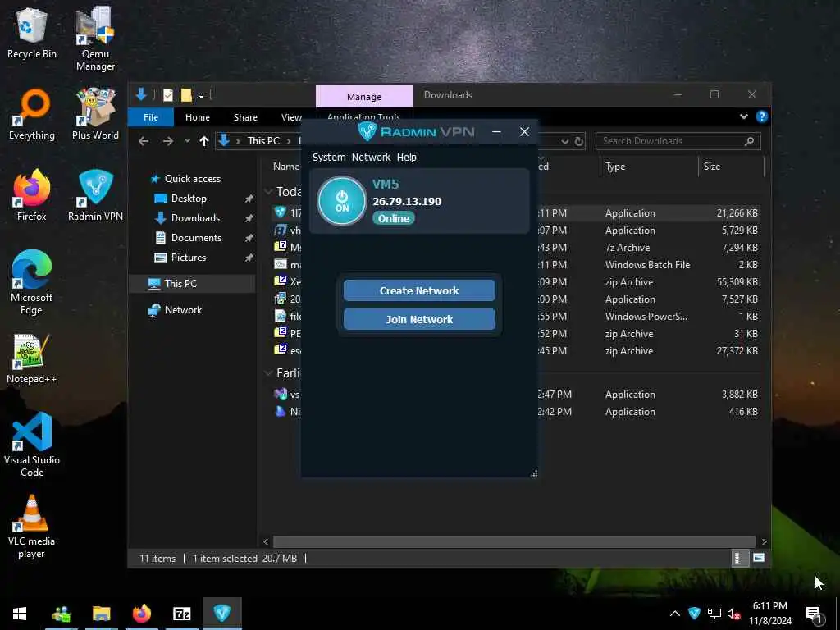840x630 pixels.
Task: Click the IP address 26.79.13.190
Action: click(407, 202)
